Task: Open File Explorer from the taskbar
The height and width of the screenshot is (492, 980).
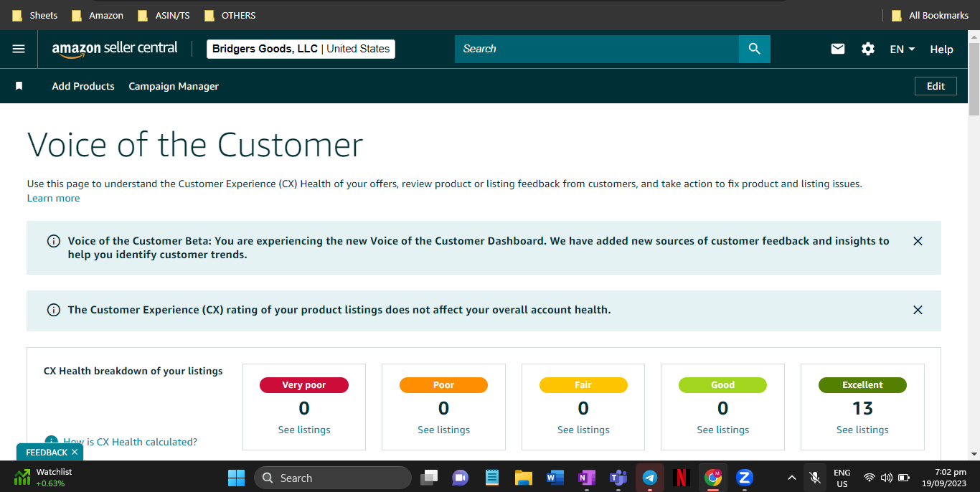Action: pos(523,478)
